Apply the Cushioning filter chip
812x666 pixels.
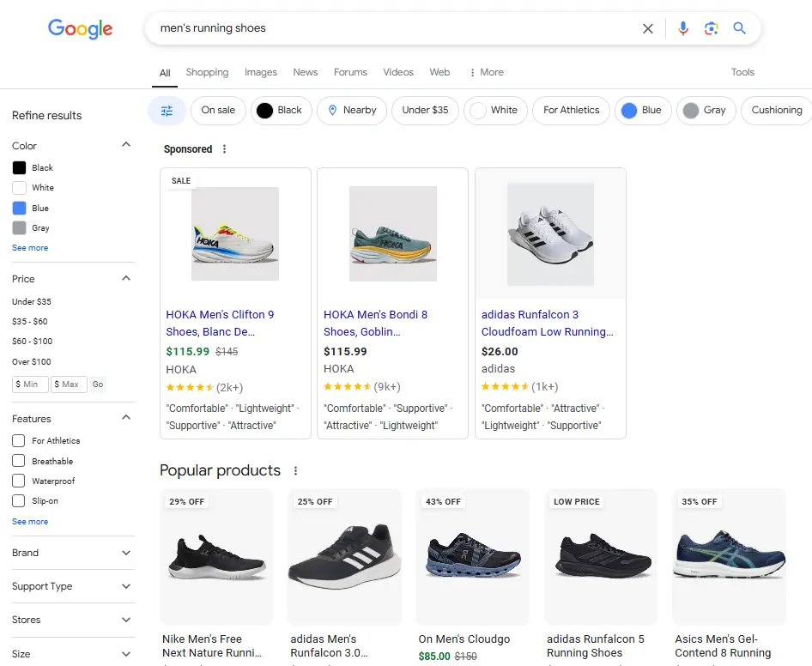[776, 111]
